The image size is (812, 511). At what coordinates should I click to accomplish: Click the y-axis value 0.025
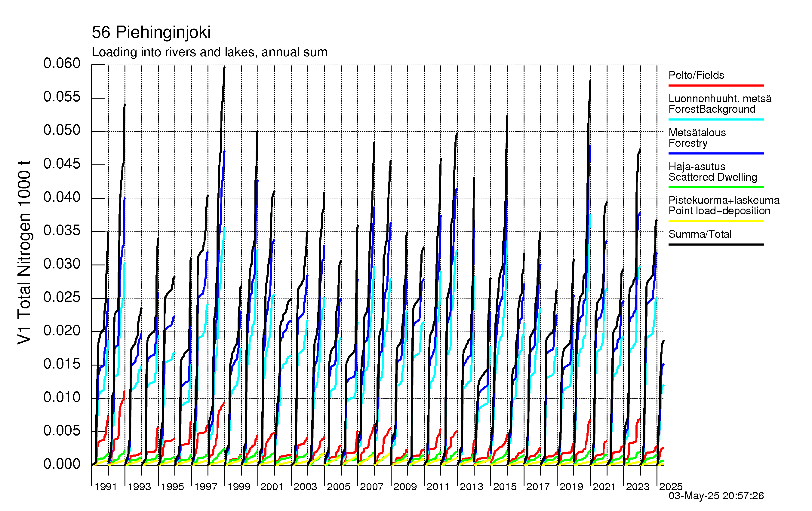pos(62,297)
